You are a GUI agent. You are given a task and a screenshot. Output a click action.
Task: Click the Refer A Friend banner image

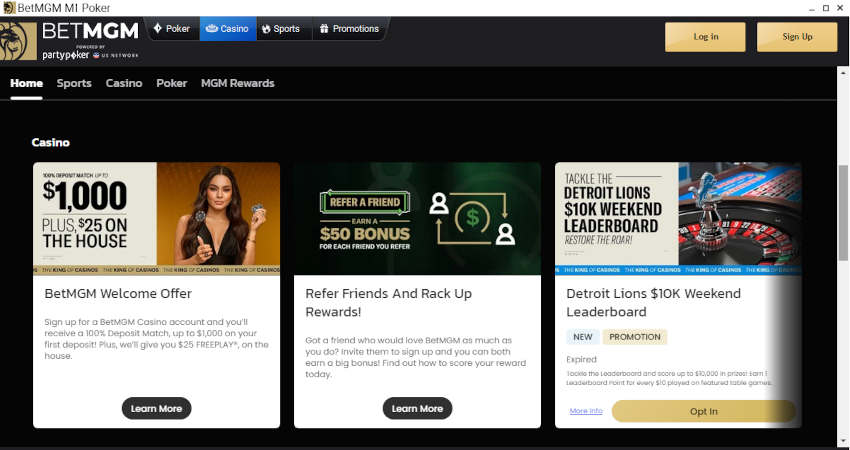(x=417, y=218)
